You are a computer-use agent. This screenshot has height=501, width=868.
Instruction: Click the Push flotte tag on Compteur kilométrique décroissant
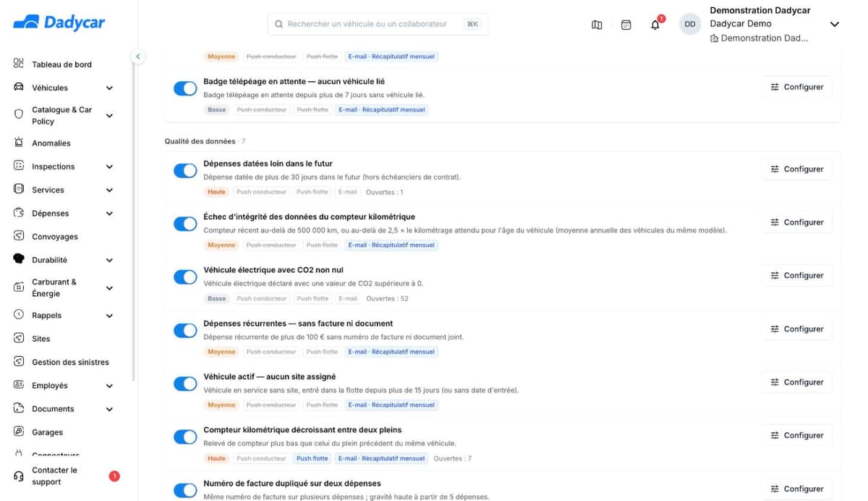(312, 458)
